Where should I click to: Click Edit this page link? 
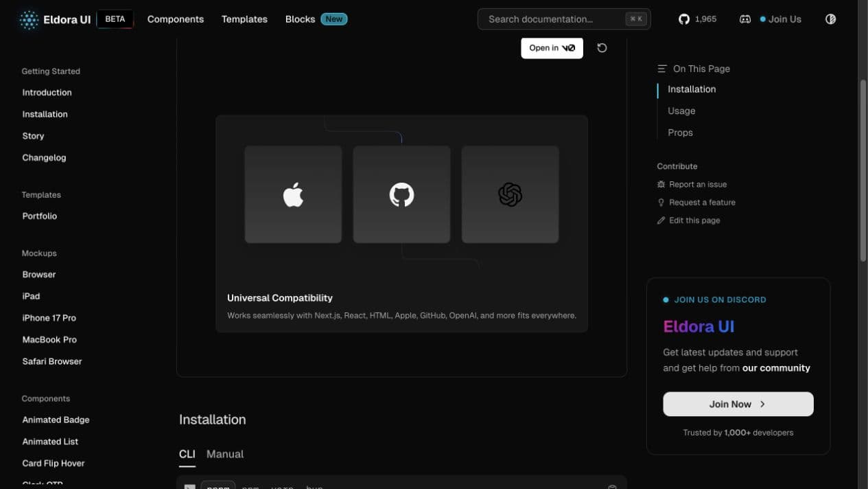coord(694,220)
